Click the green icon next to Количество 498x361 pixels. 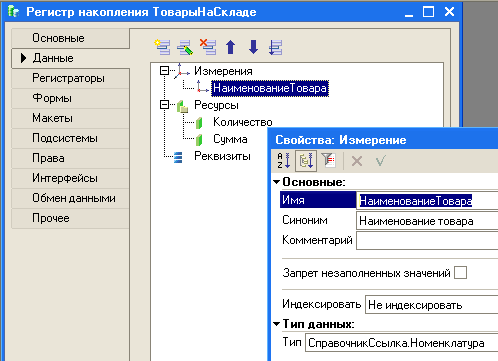[x=199, y=123]
